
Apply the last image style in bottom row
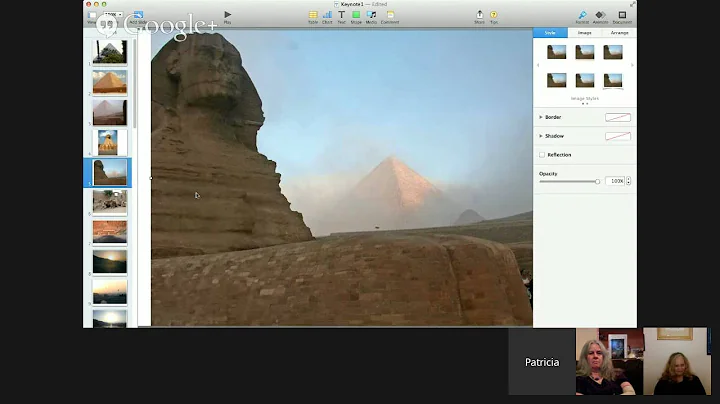(x=613, y=80)
